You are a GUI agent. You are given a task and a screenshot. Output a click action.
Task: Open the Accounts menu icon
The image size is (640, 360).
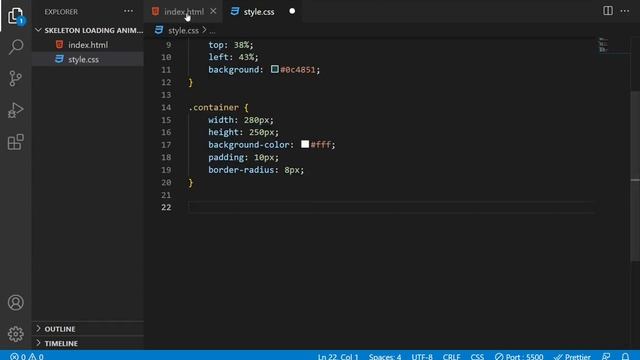[x=16, y=302]
